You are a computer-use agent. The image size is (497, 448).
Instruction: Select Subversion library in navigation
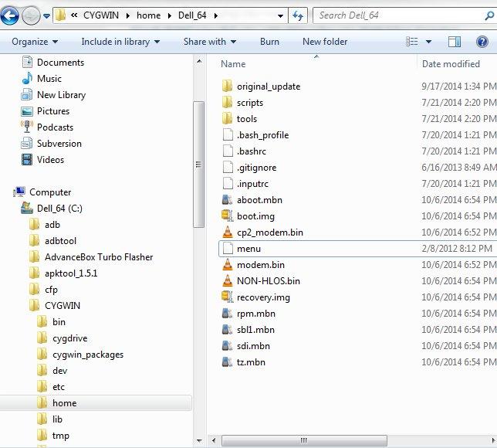[x=59, y=144]
